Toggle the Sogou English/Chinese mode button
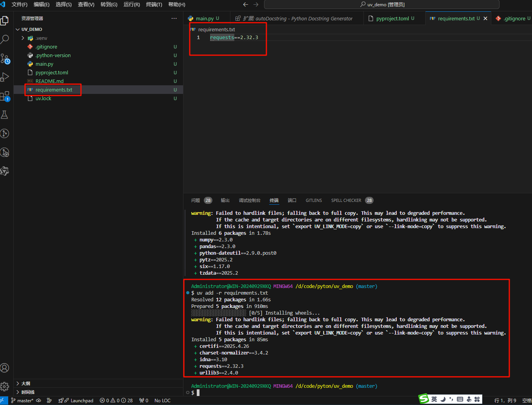The width and height of the screenshot is (532, 405). coord(434,399)
